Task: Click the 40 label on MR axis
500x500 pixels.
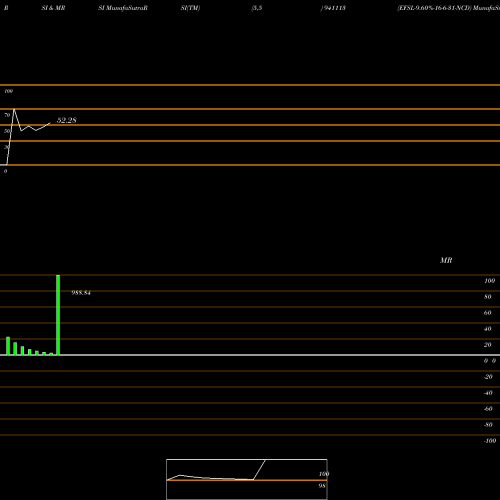Action: [x=488, y=329]
